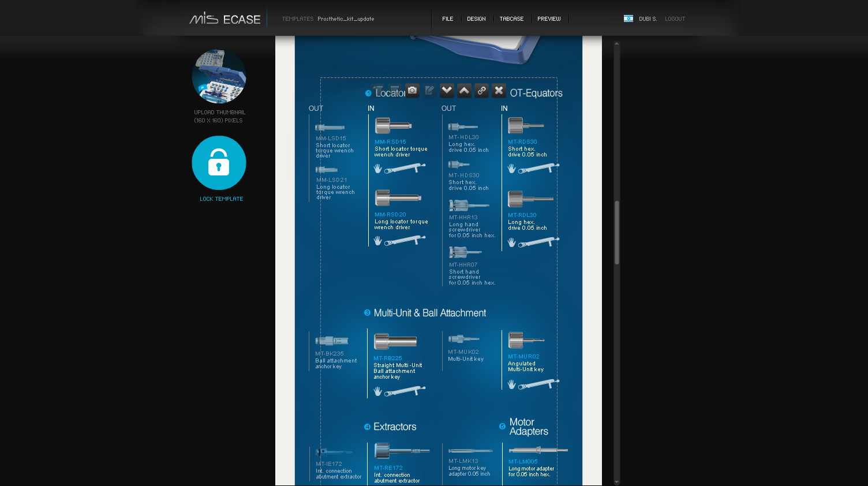
Task: Click the MT-HDS30 product code
Action: [464, 175]
